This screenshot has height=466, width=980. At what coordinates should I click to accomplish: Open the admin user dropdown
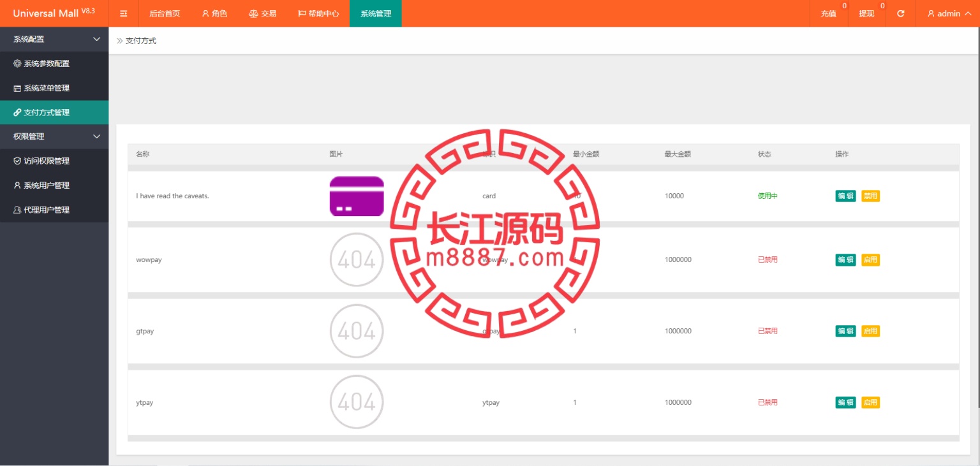click(949, 13)
